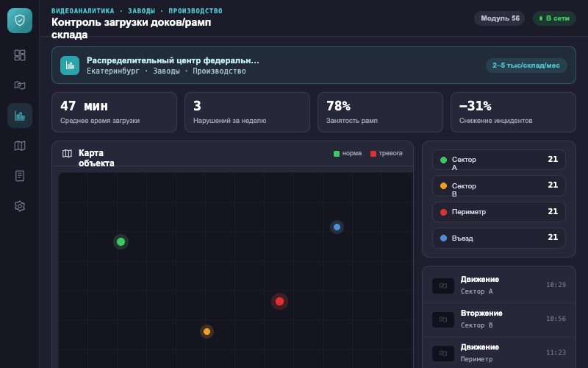588x368 pixels.
Task: Open the −31% Снижение инцидентов card
Action: (x=513, y=113)
